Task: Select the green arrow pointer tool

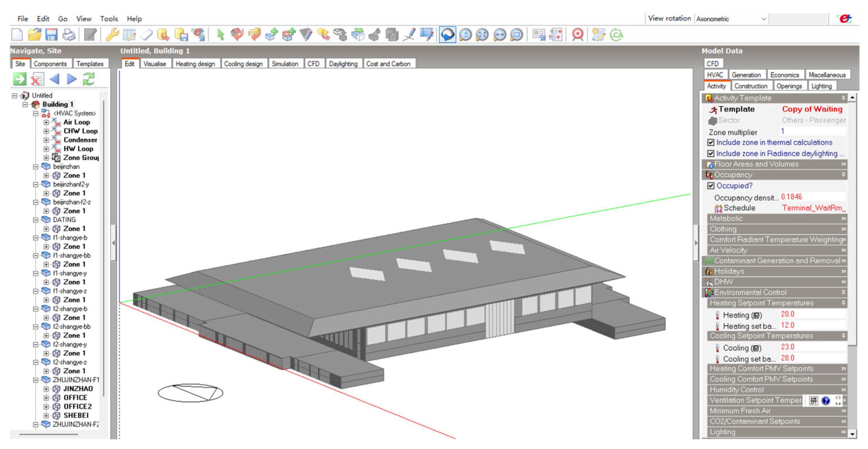Action: [220, 35]
